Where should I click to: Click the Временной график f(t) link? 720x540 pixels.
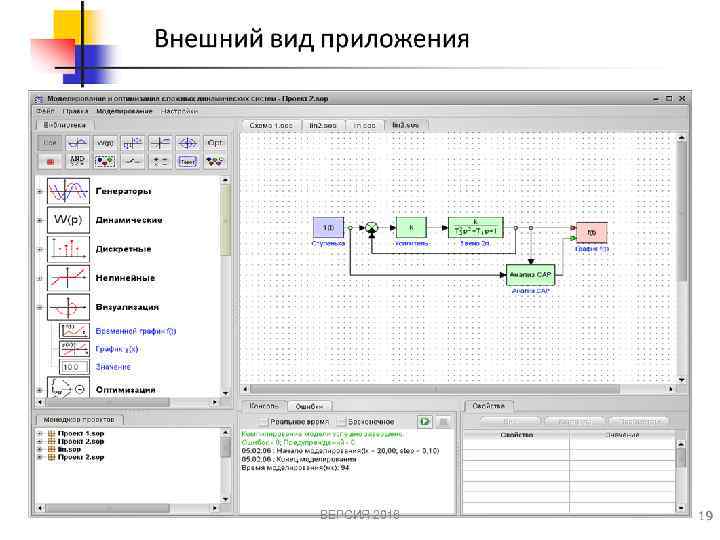tap(136, 331)
